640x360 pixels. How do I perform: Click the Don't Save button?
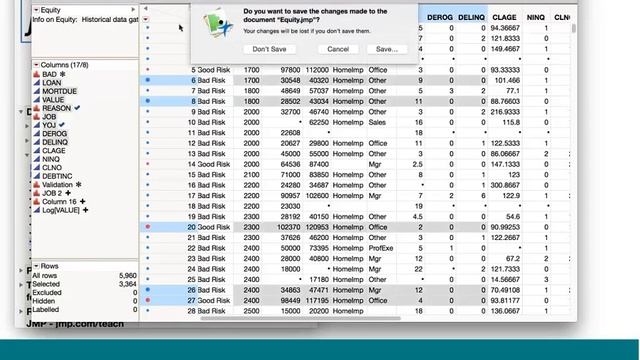[269, 49]
